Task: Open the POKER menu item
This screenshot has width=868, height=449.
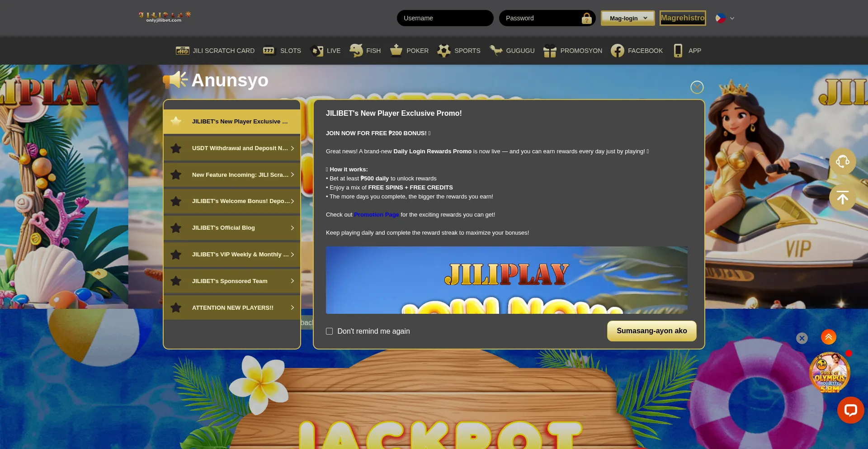Action: pos(409,51)
